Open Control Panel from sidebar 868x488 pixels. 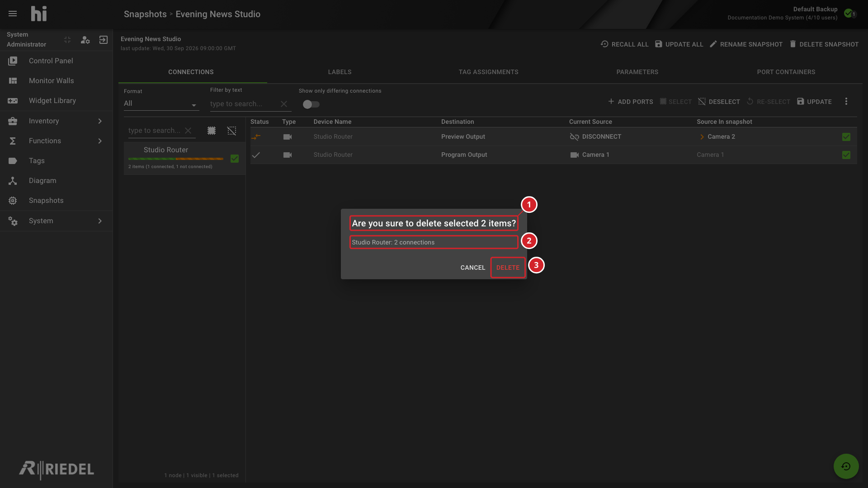57,61
